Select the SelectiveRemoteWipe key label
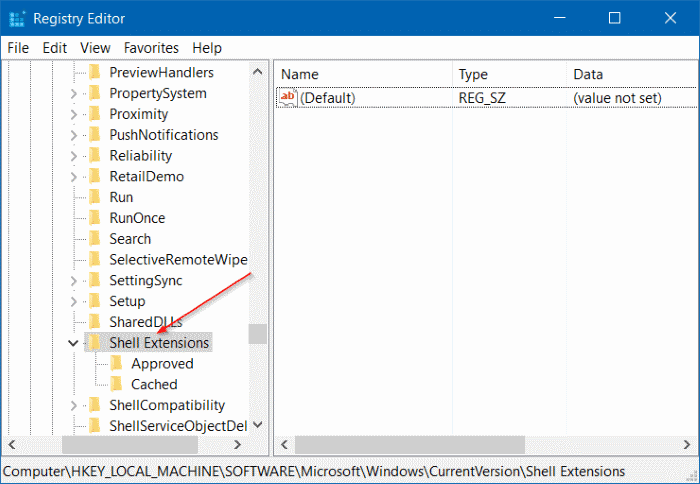Screen dimensions: 700x484 (178, 259)
